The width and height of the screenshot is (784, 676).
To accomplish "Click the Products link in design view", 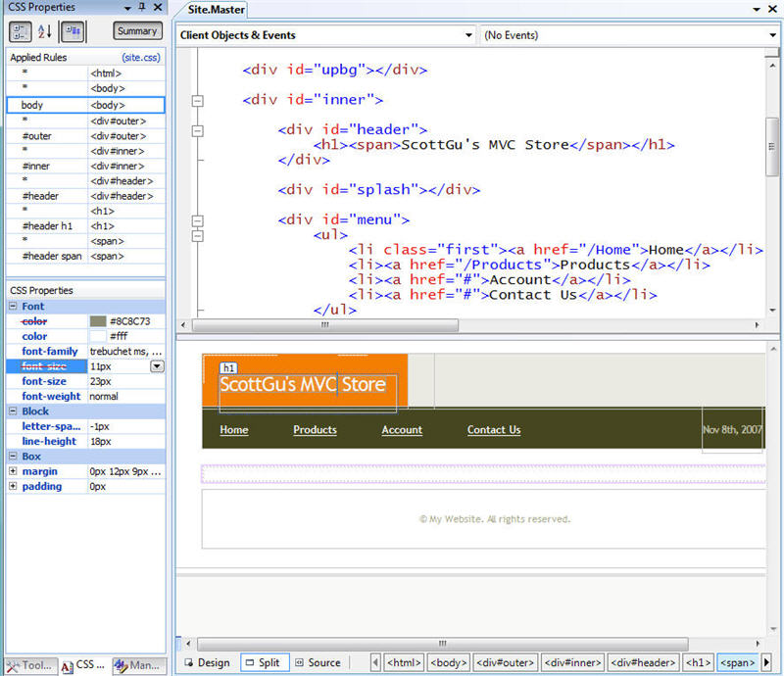I will (x=315, y=430).
